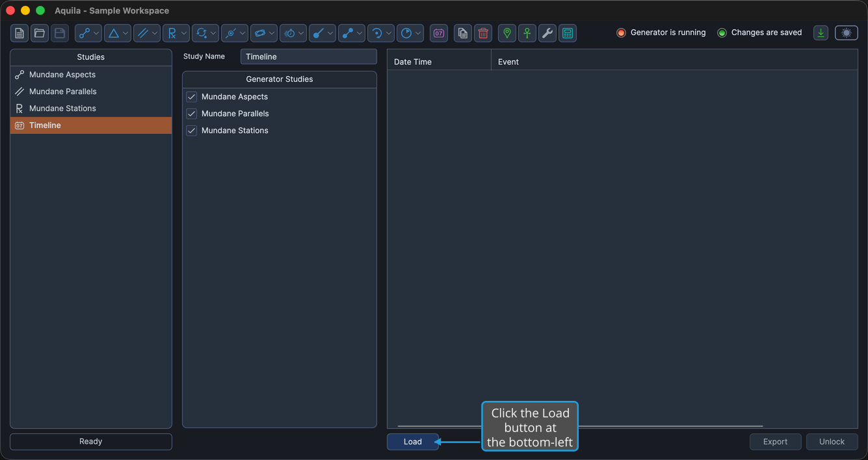Click the parallels double-slash icon in toolbar
This screenshot has width=868, height=460.
[142, 33]
